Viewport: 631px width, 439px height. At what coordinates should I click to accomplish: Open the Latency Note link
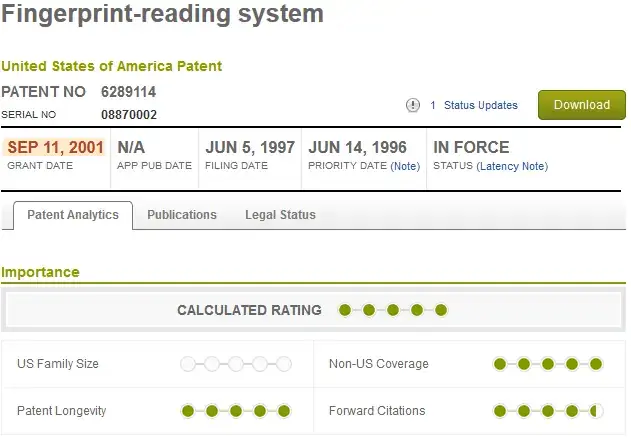click(512, 166)
